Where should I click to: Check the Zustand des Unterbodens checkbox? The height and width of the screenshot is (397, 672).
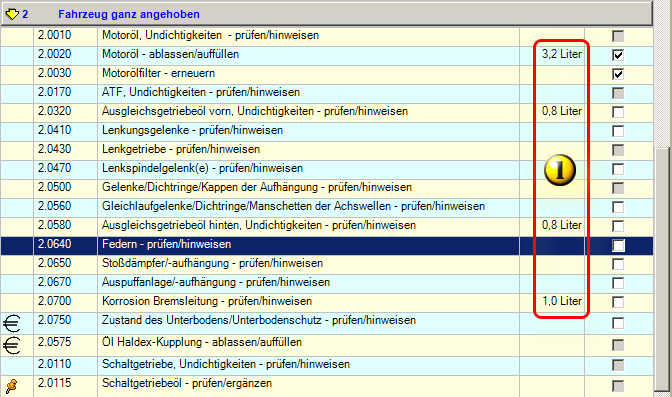point(618,323)
